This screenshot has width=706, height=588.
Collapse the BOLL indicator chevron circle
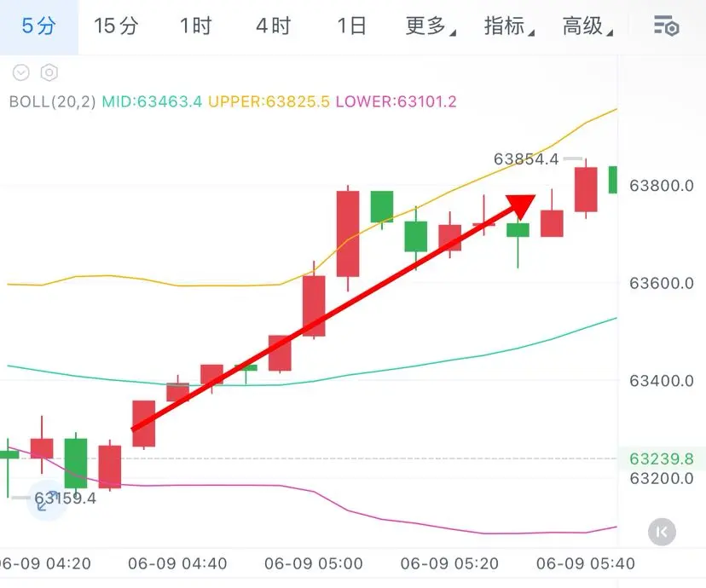tap(21, 72)
